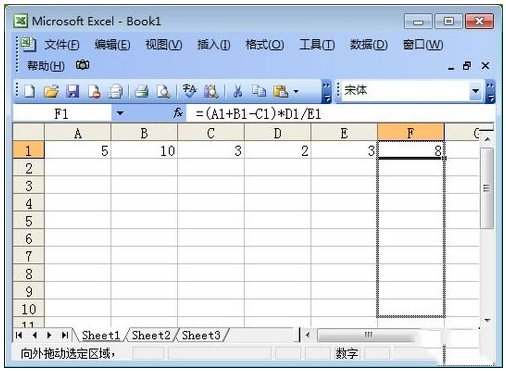Print the sheet with the printer icon
The height and width of the screenshot is (371, 506).
coord(141,91)
